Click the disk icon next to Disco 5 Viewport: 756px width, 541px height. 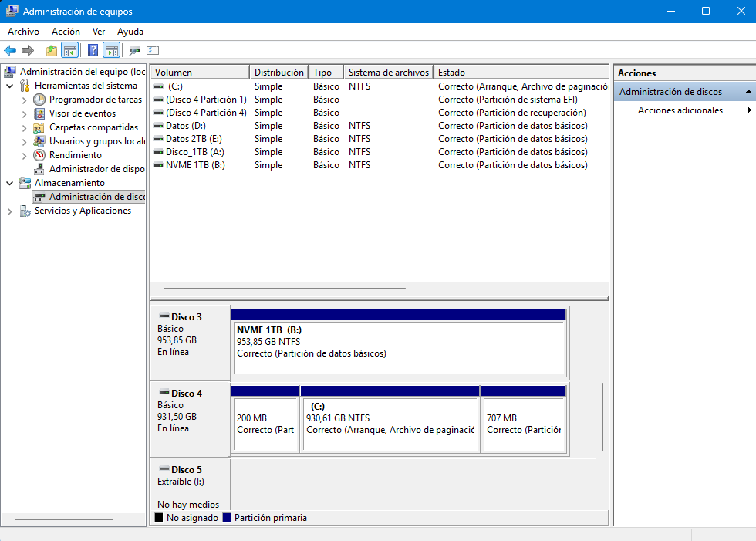point(164,468)
